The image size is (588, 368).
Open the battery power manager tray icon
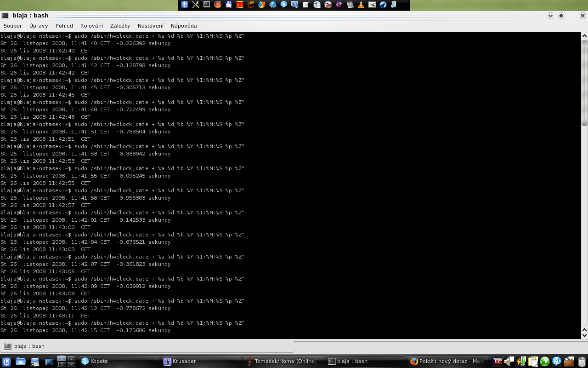521,362
